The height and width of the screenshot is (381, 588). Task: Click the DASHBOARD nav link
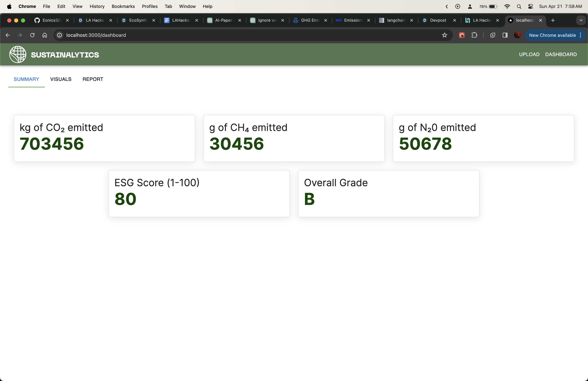[561, 54]
